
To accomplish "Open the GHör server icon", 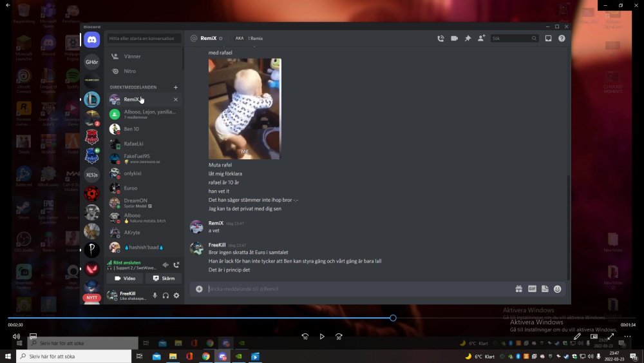I will coord(91,62).
